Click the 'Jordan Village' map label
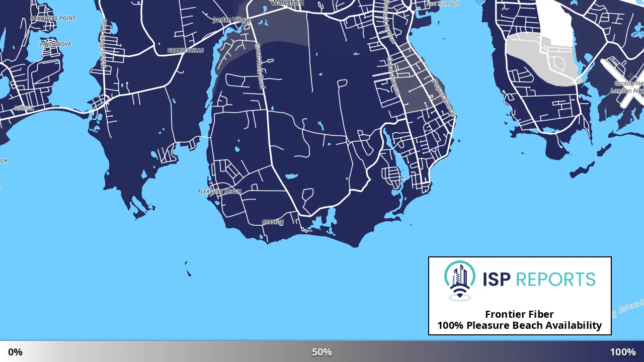Image resolution: width=644 pixels, height=362 pixels. tap(232, 20)
